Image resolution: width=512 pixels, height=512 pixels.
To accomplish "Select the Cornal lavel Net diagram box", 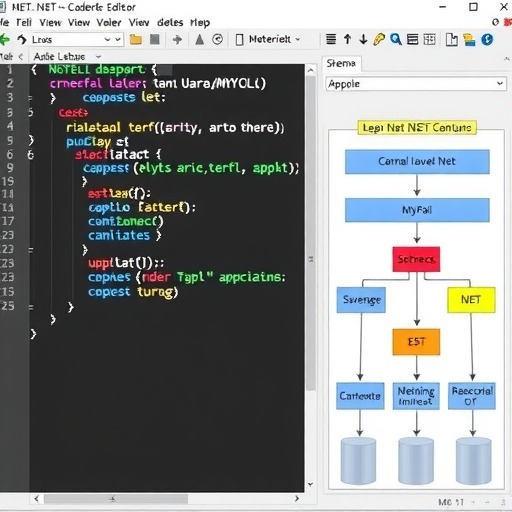I will 417,162.
